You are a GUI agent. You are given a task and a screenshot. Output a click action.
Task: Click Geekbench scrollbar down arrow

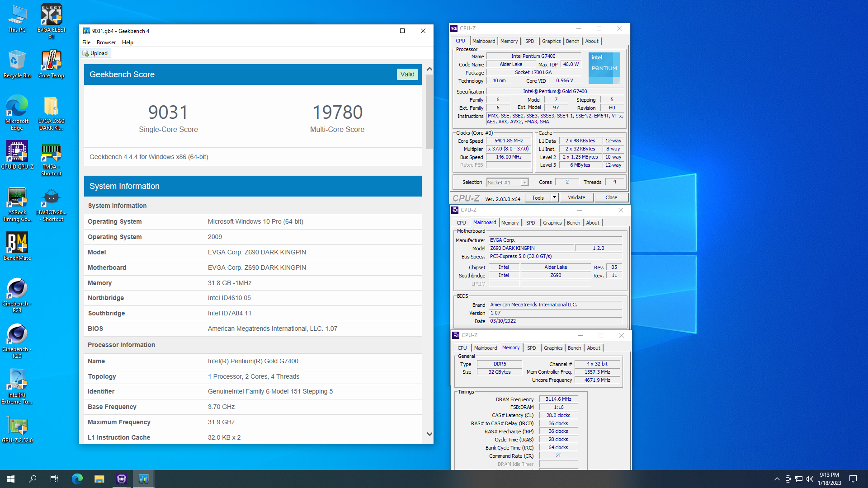pyautogui.click(x=429, y=434)
